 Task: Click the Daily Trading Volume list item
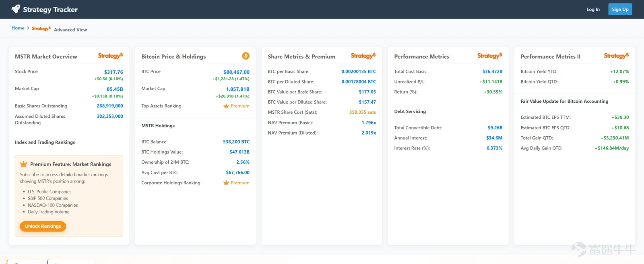click(x=49, y=212)
